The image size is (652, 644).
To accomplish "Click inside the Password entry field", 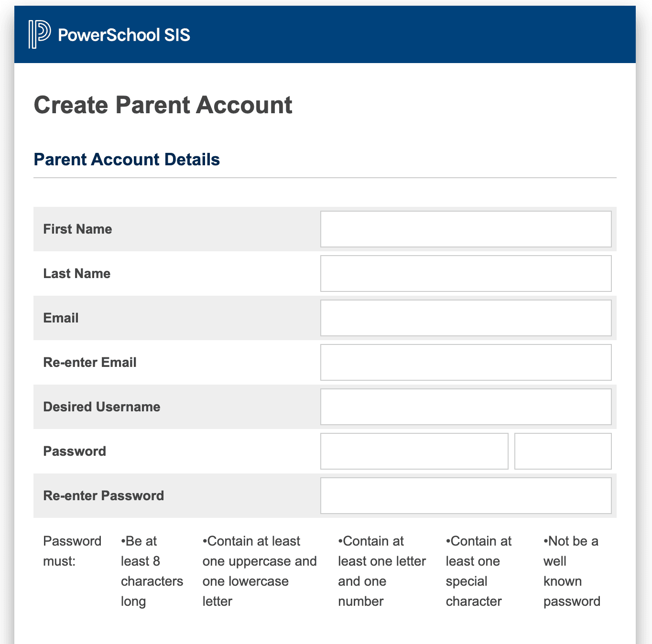I will click(x=414, y=451).
